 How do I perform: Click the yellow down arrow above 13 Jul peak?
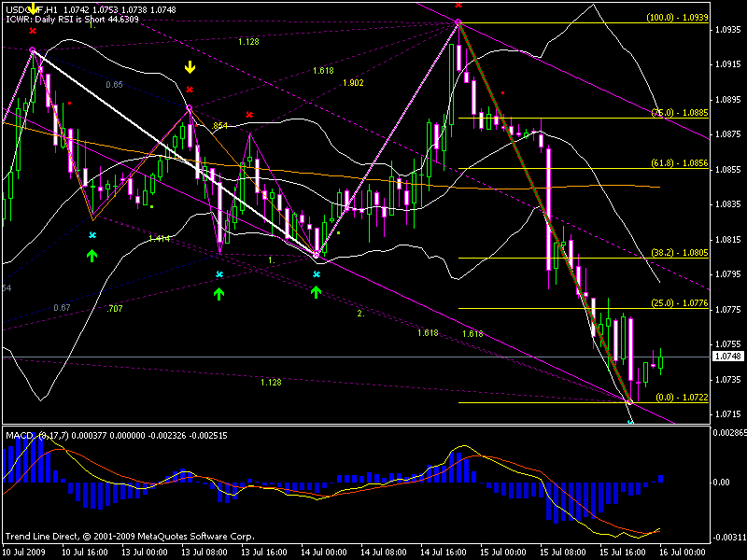pos(190,67)
